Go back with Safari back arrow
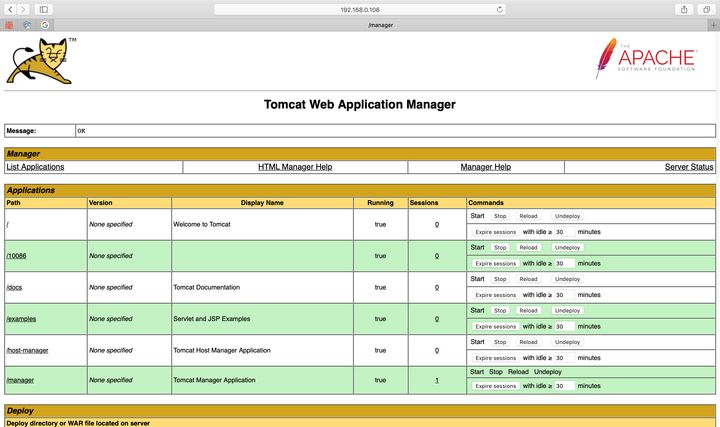This screenshot has height=427, width=720. 10,9
